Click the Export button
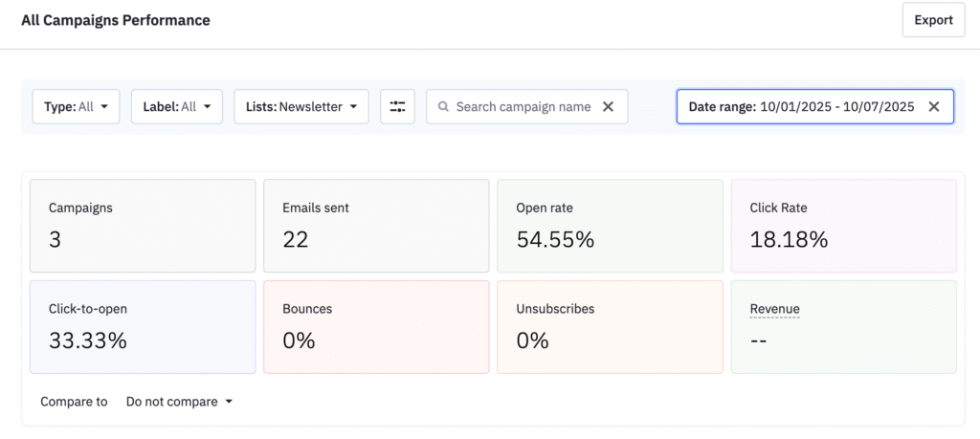The width and height of the screenshot is (980, 439). tap(933, 20)
